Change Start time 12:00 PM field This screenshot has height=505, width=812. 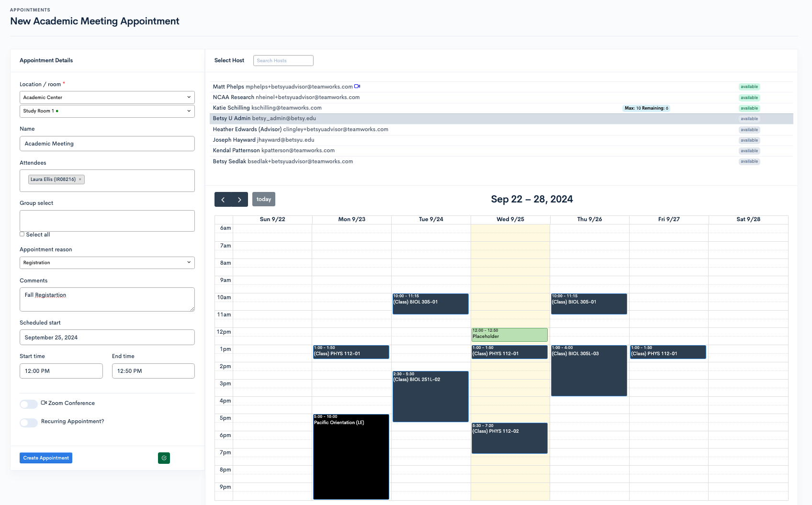pos(61,371)
